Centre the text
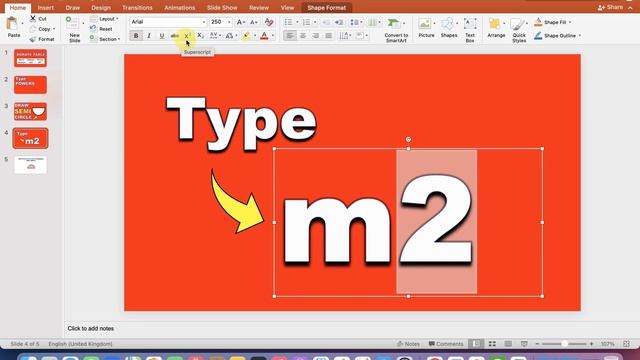The width and height of the screenshot is (640, 360). pos(303,36)
